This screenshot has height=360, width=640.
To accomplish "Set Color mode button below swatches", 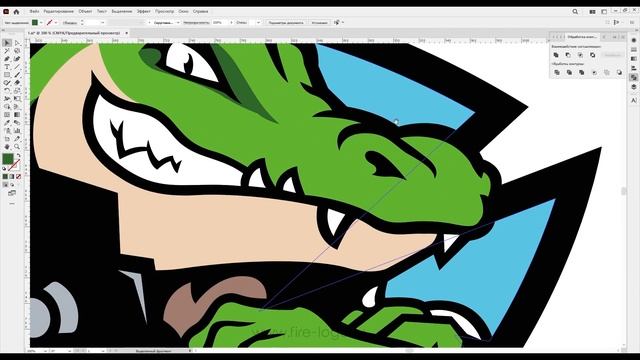I will [5, 177].
